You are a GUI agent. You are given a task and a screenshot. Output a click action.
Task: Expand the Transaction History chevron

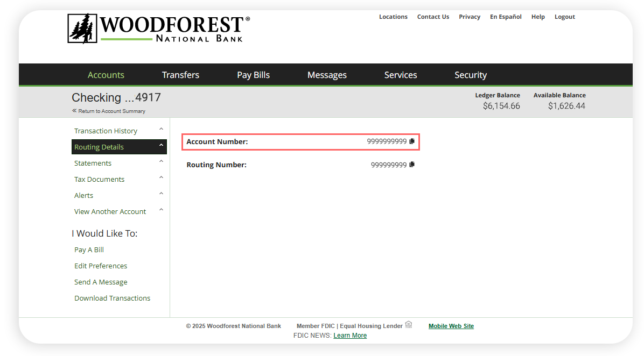(x=161, y=130)
